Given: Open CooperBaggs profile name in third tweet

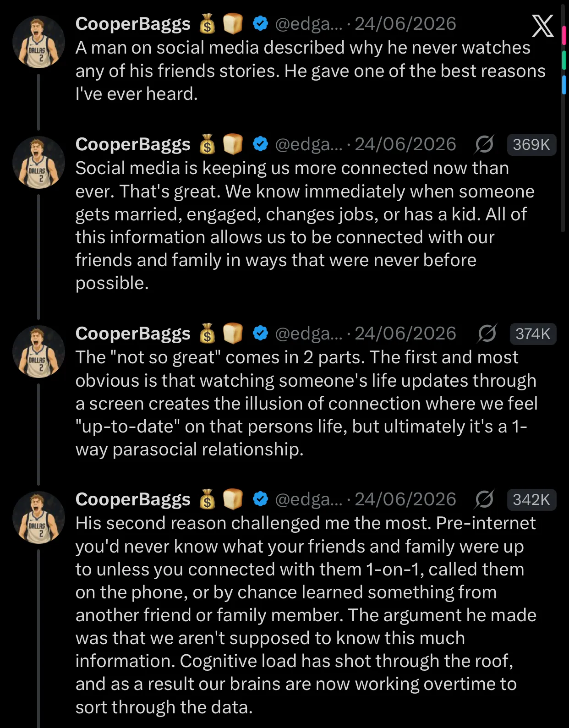Looking at the screenshot, I should tap(133, 334).
